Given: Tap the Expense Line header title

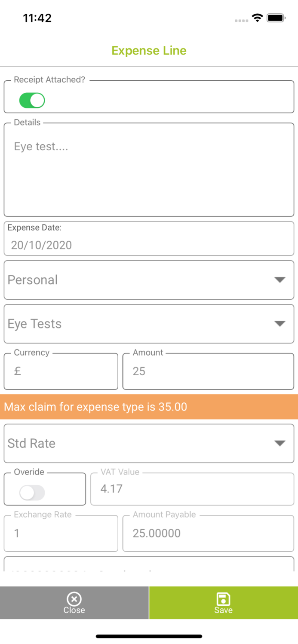Looking at the screenshot, I should click(x=149, y=51).
